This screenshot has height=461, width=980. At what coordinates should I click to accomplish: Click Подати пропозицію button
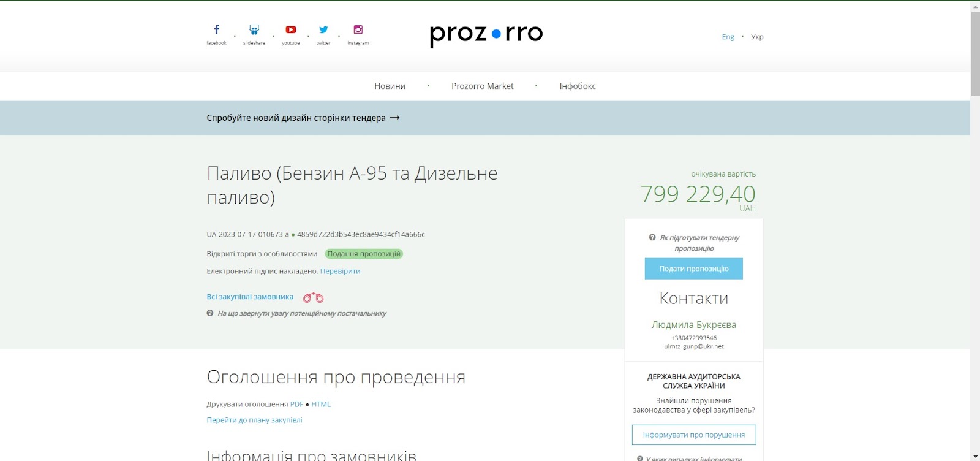pos(694,269)
